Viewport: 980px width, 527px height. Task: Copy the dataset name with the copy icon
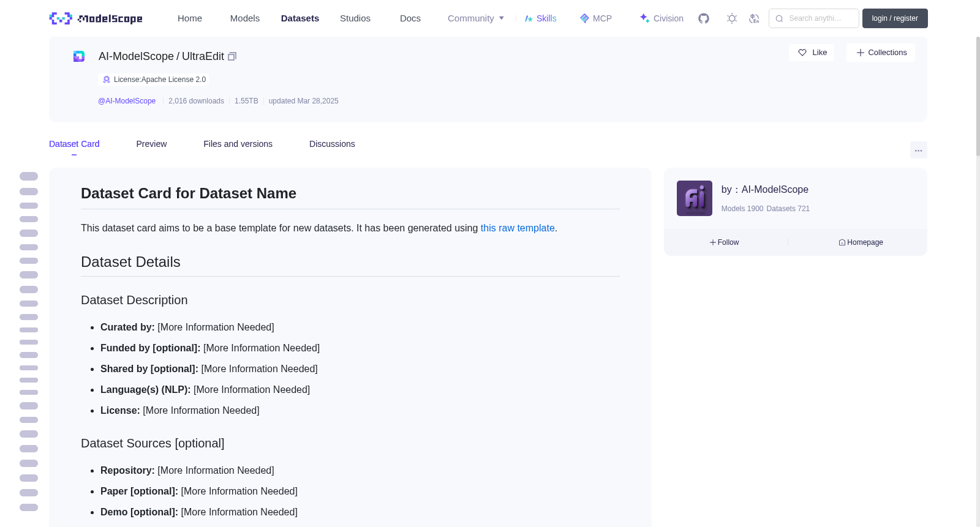232,56
